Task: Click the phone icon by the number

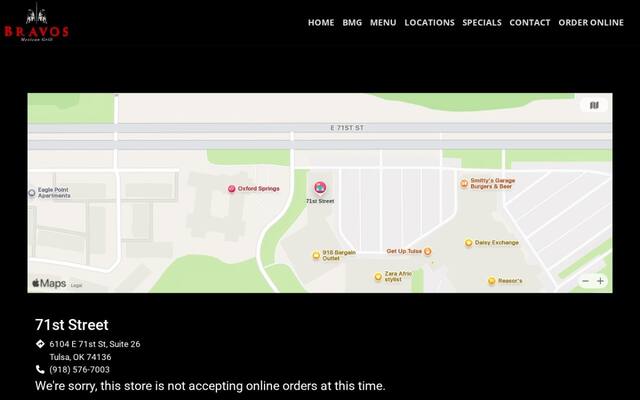Action: point(40,369)
